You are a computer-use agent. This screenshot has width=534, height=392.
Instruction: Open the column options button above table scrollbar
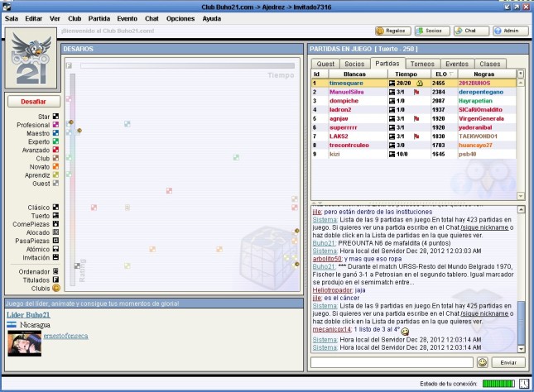coord(520,74)
